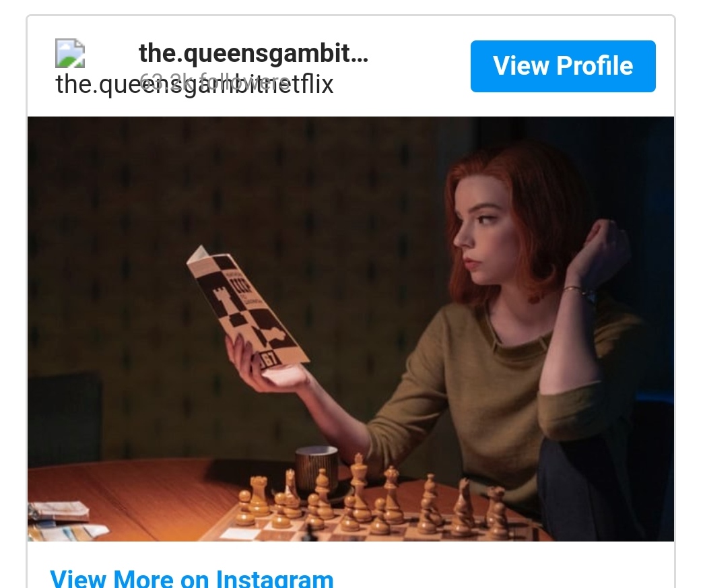Open the embedded Instagram post photo
The image size is (705, 588).
click(x=351, y=329)
